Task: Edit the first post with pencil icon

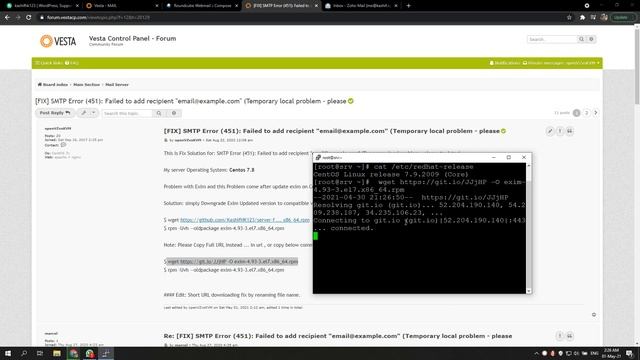Action: coord(550,131)
